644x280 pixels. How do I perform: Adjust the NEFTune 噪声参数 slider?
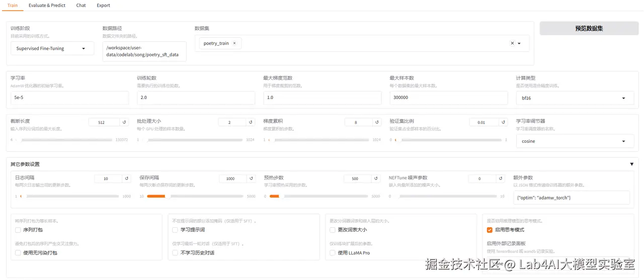[x=445, y=196]
